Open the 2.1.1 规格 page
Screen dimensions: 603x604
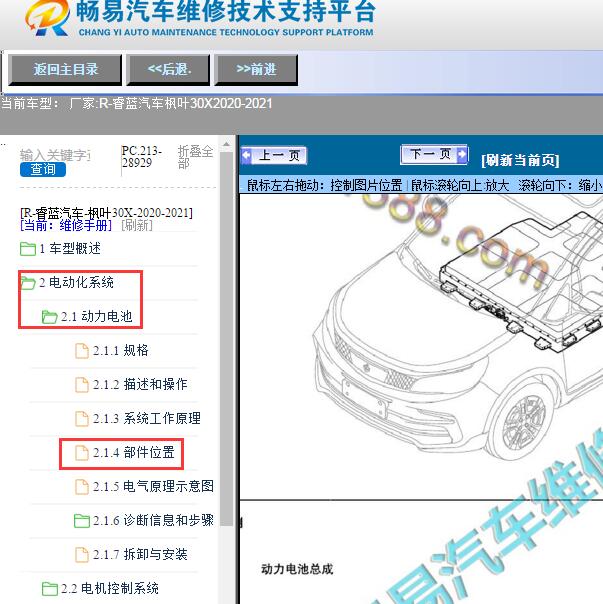coord(121,350)
